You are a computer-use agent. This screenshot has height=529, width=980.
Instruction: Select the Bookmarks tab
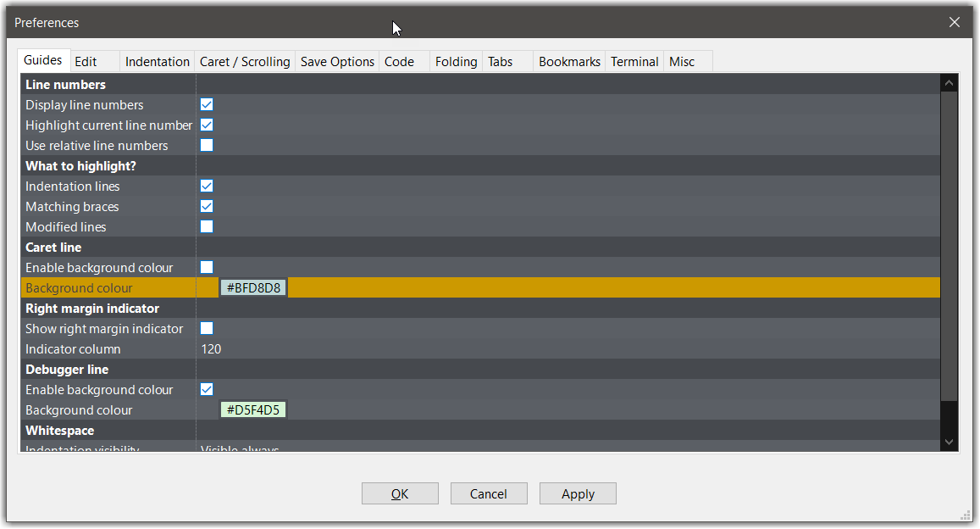pos(569,61)
